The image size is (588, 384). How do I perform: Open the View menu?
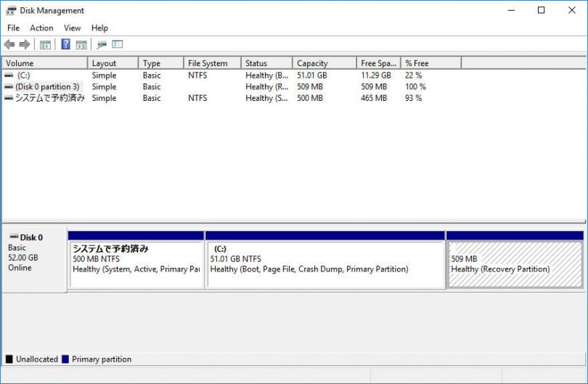click(x=72, y=28)
